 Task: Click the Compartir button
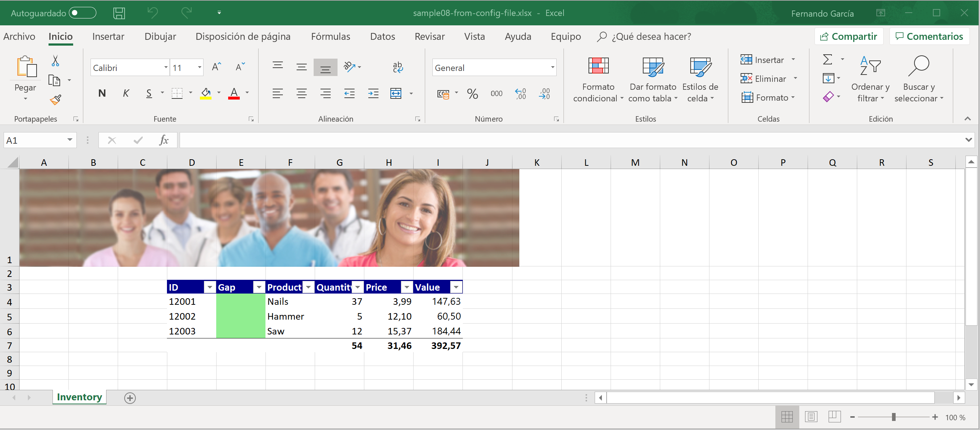point(849,37)
